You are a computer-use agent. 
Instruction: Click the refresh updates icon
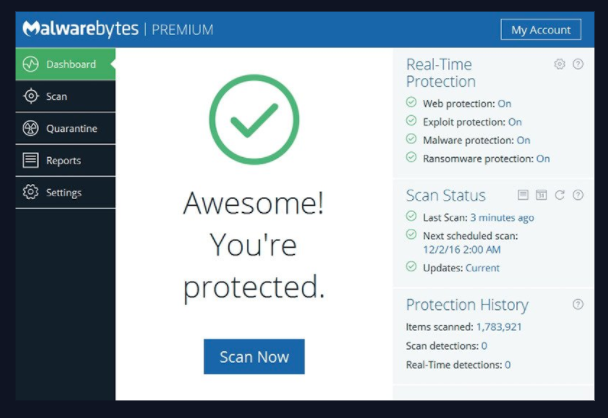click(560, 195)
